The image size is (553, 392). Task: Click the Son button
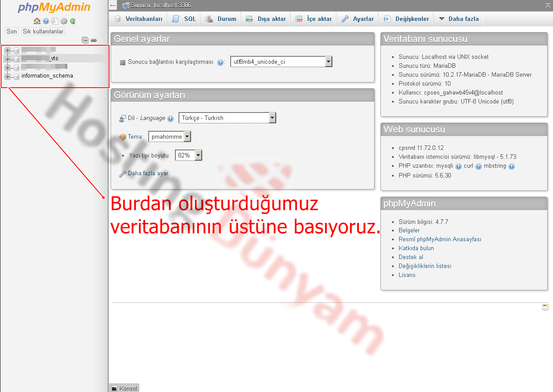pos(12,32)
